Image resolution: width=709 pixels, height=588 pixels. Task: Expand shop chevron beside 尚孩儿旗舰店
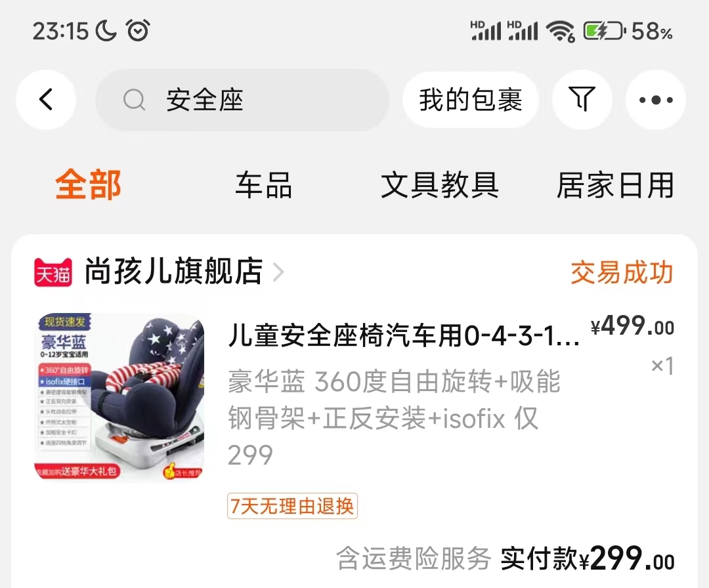(x=278, y=272)
